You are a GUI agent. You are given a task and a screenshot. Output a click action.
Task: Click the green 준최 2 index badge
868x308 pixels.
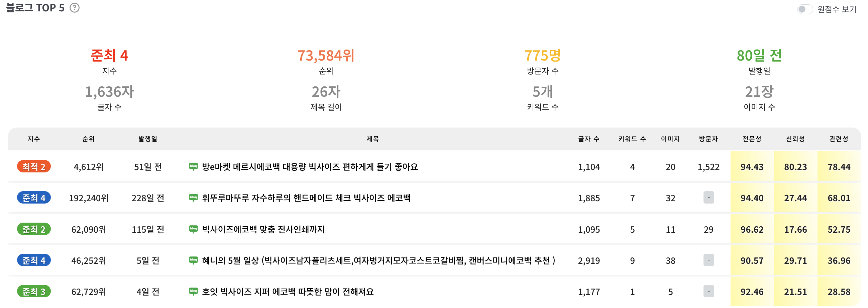click(34, 229)
